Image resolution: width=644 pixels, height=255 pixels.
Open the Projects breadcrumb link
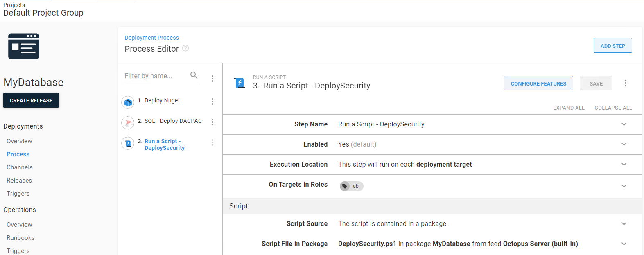coord(14,5)
